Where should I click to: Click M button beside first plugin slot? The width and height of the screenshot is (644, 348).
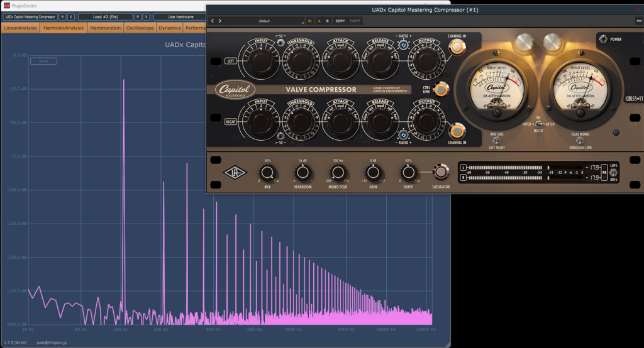[x=62, y=17]
